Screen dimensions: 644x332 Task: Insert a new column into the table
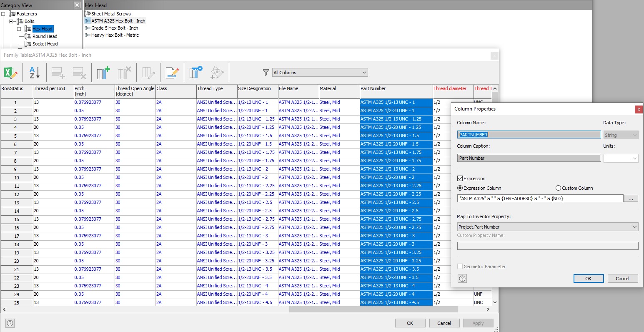point(103,73)
